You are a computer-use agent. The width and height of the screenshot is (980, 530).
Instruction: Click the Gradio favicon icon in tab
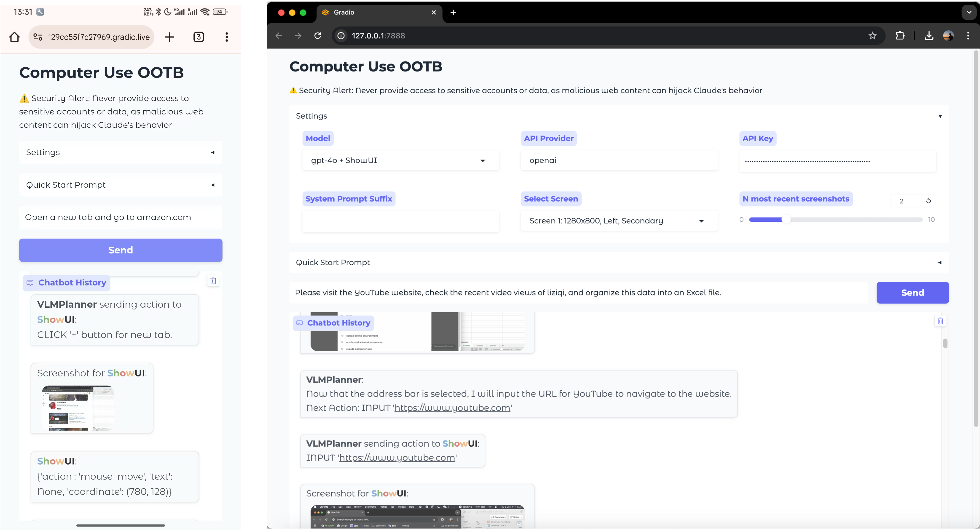pyautogui.click(x=325, y=12)
